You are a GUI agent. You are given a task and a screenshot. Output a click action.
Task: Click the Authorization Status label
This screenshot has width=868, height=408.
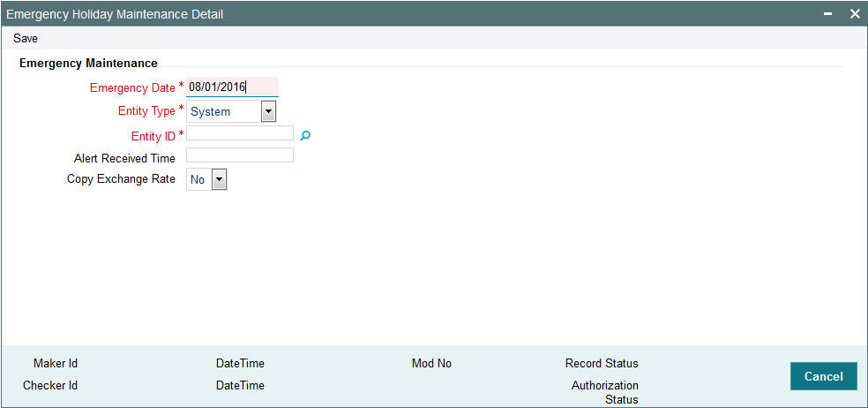click(605, 392)
